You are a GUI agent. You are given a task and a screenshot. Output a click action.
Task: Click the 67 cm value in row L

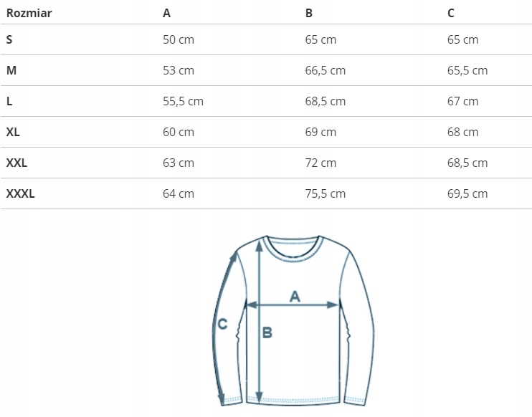click(x=462, y=101)
